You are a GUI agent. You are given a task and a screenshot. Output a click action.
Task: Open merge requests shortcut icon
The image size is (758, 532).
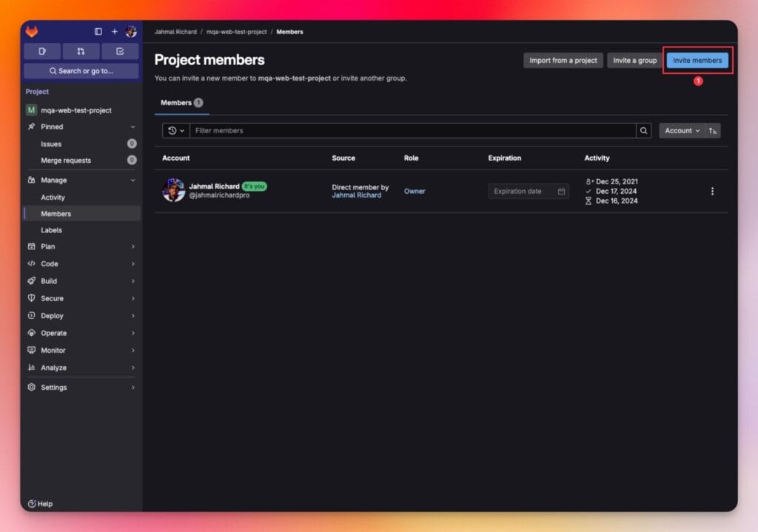click(81, 51)
